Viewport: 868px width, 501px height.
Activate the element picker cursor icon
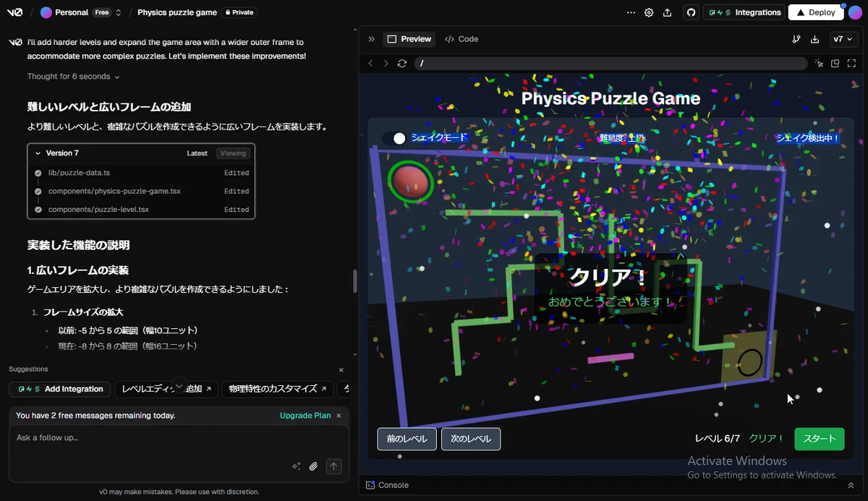click(x=819, y=64)
